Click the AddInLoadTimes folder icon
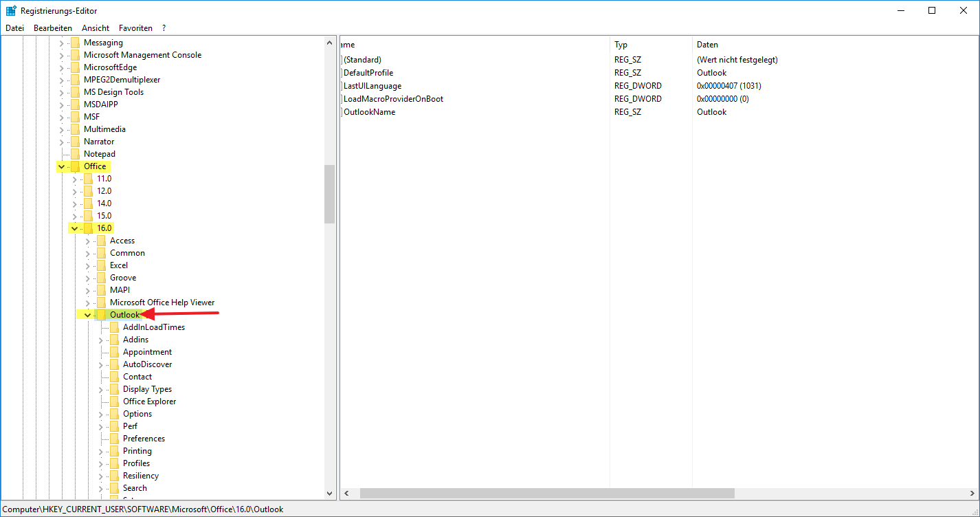Image resolution: width=980 pixels, height=517 pixels. point(114,327)
